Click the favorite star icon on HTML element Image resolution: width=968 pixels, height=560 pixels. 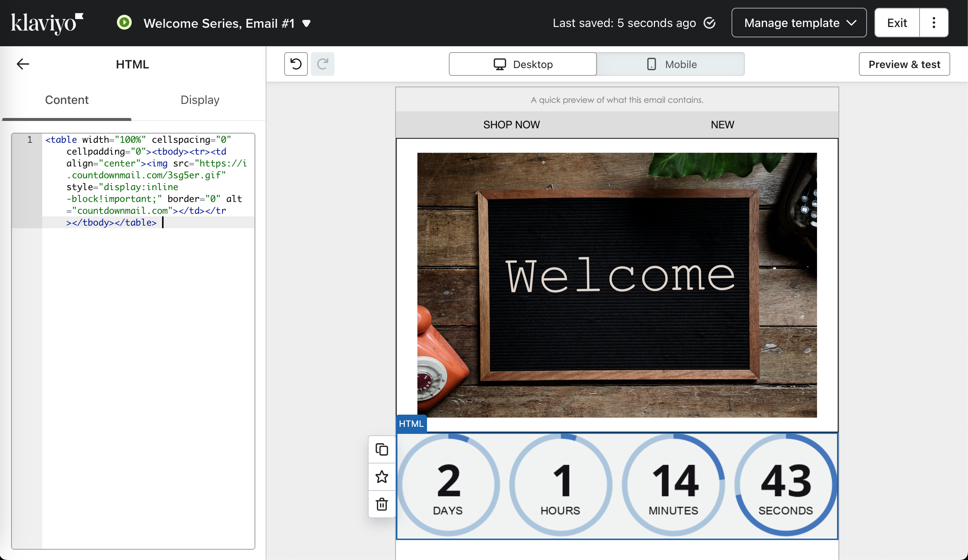tap(382, 477)
